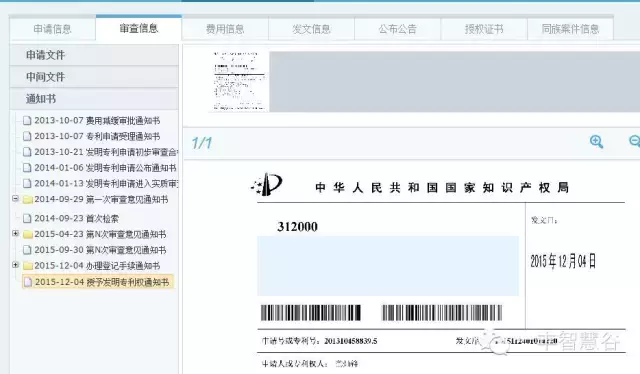
Task: Go to the 公布公告 tab
Action: tap(398, 29)
